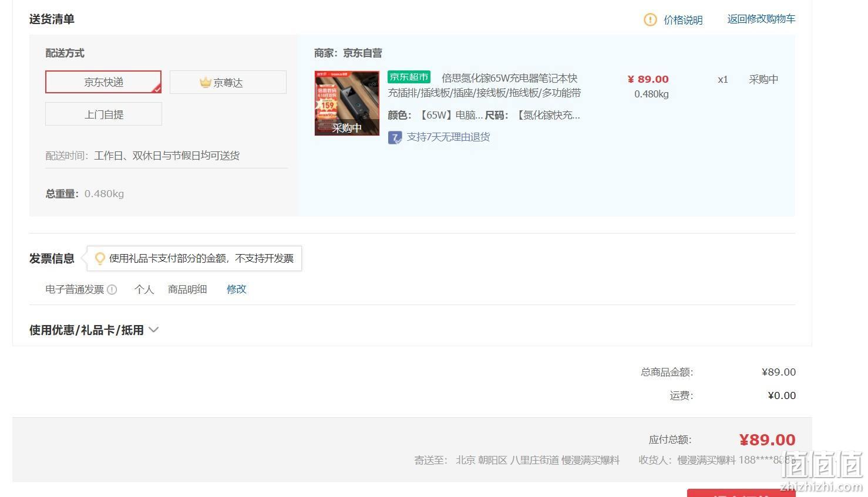Click the price info warning icon
The image size is (868, 497).
(650, 19)
